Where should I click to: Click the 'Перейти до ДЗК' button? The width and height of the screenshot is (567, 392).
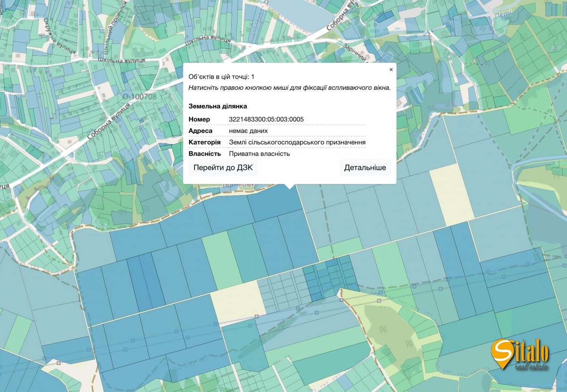point(223,168)
